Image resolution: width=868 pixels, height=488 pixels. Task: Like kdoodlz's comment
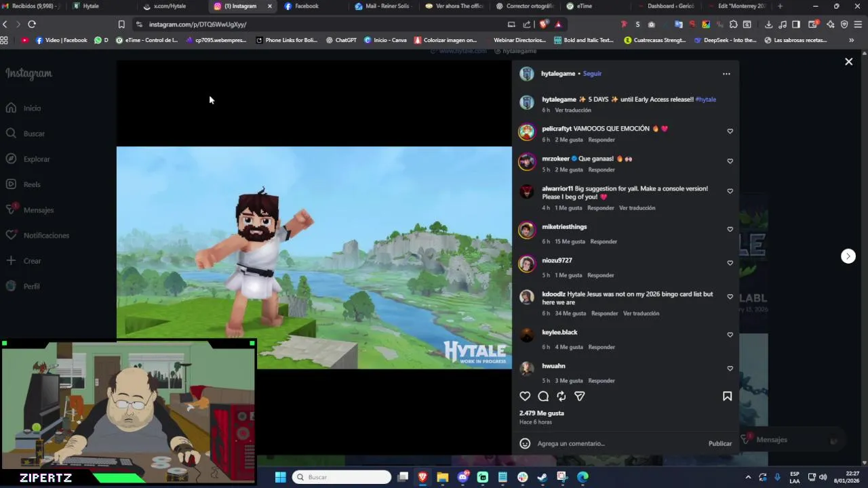pos(730,297)
